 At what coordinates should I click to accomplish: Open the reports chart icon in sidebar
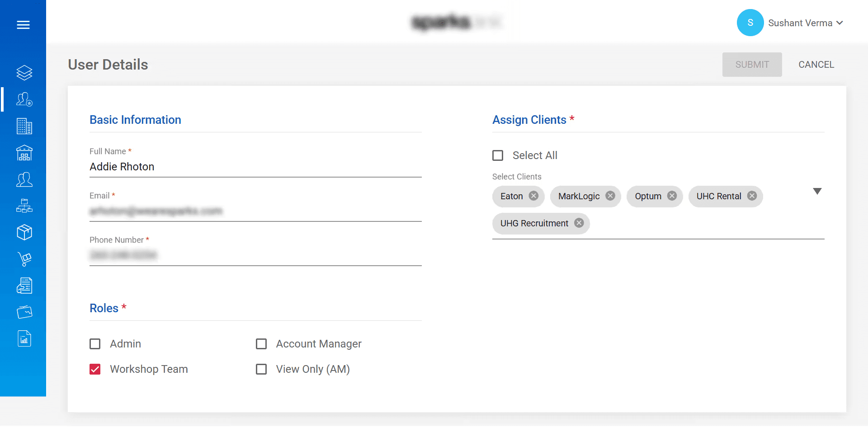(x=24, y=338)
